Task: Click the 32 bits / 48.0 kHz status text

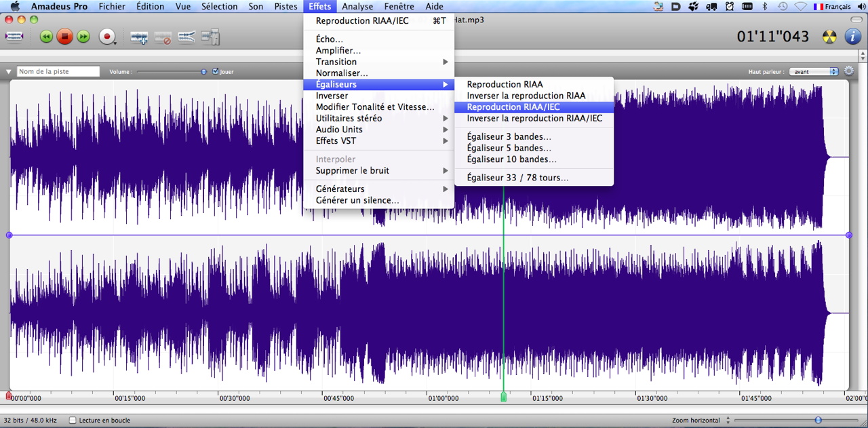Action: coord(31,421)
